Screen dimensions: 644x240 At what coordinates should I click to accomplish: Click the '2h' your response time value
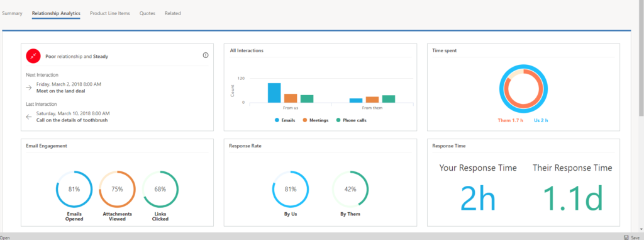click(x=478, y=198)
